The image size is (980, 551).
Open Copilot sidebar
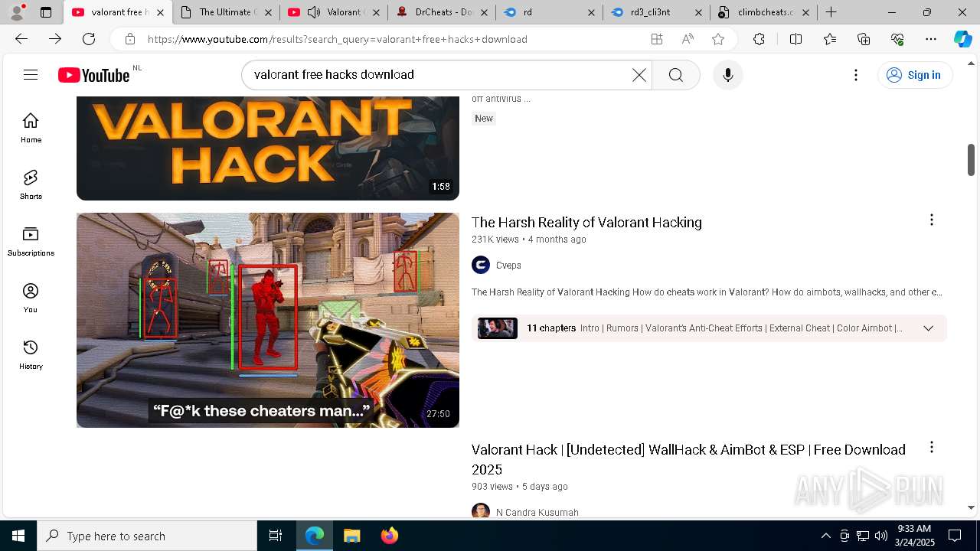point(962,39)
